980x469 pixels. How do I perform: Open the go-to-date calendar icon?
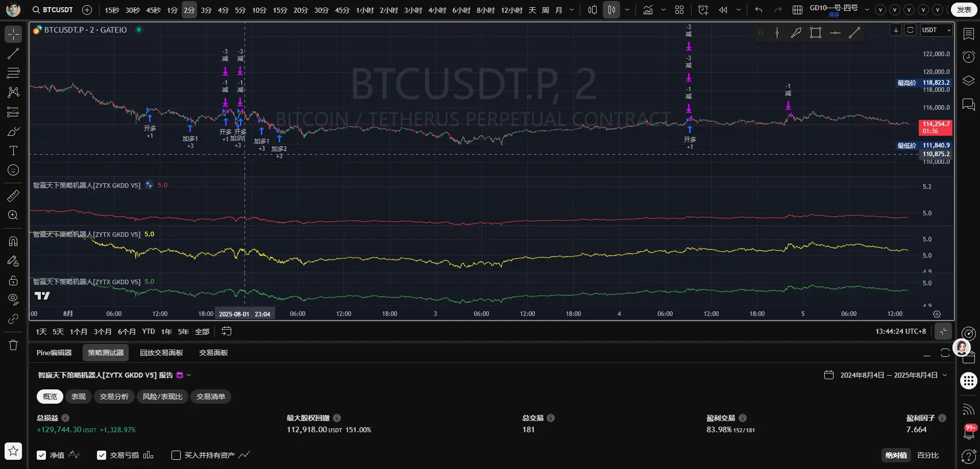[x=227, y=331]
